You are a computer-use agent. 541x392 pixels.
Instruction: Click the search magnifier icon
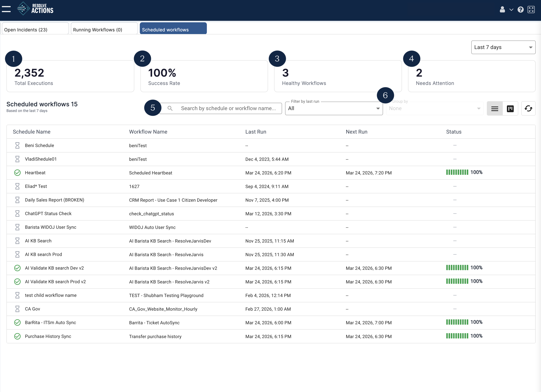[170, 108]
